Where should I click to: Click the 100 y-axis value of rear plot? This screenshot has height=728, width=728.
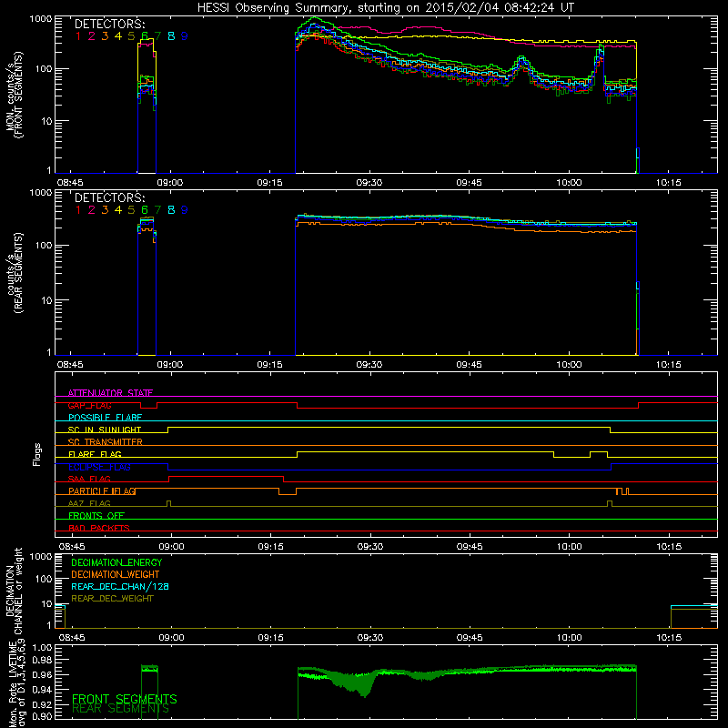[x=44, y=245]
